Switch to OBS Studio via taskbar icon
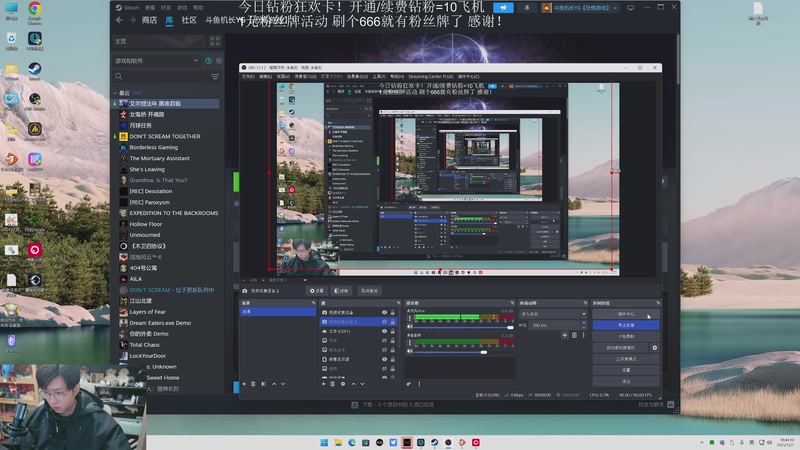The height and width of the screenshot is (450, 800). (x=448, y=442)
